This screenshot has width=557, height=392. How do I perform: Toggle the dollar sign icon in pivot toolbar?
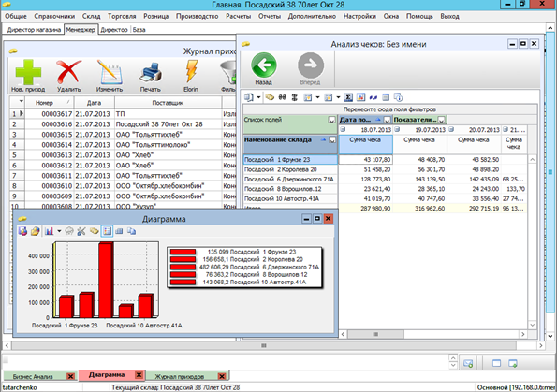pos(294,97)
